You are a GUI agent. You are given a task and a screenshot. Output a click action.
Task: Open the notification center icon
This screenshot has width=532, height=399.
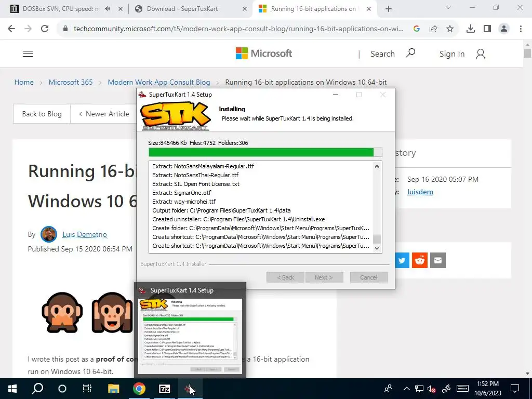[x=515, y=389]
